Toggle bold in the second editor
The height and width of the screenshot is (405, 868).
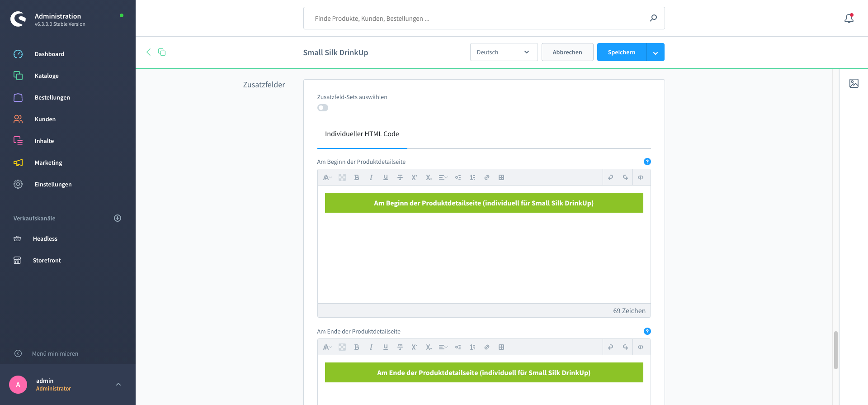tap(357, 347)
